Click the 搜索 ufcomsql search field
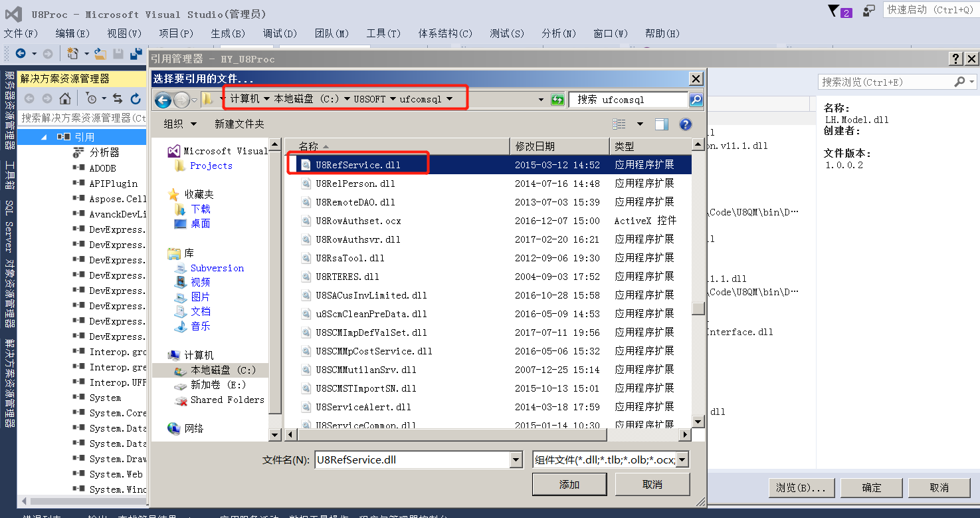This screenshot has height=518, width=980. coord(629,100)
